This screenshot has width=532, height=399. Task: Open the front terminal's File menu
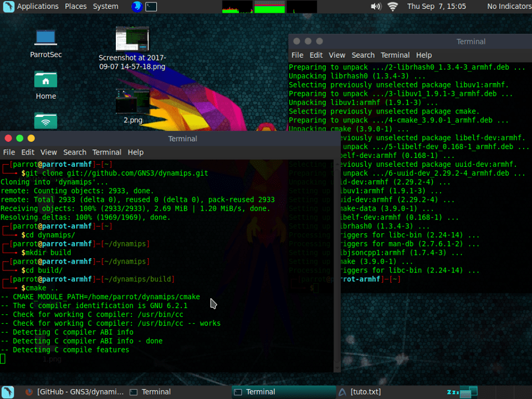[x=9, y=152]
